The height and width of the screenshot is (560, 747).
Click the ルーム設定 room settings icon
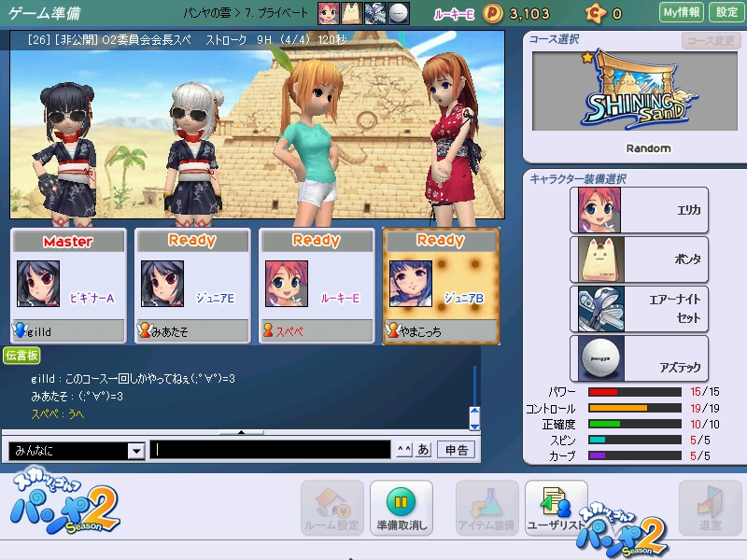click(332, 508)
